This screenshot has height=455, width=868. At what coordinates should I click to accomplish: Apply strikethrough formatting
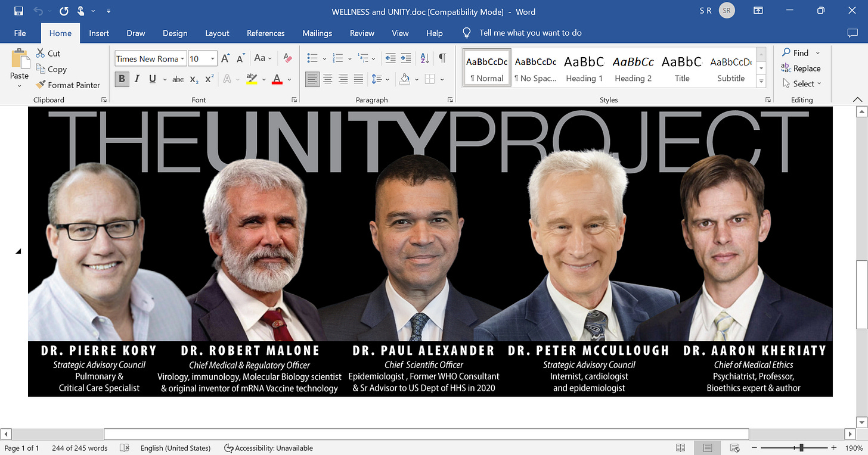coord(178,79)
